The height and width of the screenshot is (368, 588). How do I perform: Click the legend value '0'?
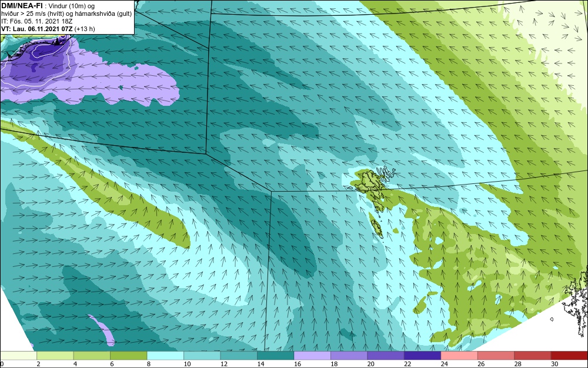click(x=2, y=364)
